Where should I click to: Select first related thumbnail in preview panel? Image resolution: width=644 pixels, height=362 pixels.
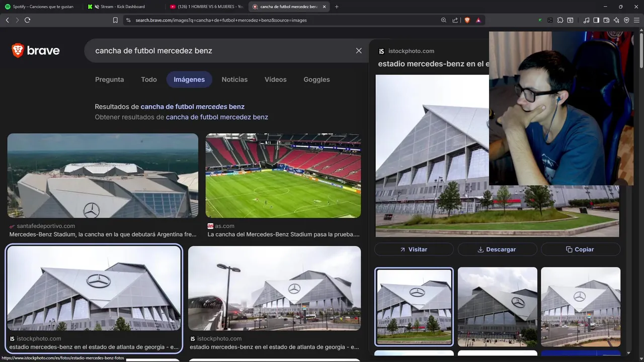click(x=414, y=307)
